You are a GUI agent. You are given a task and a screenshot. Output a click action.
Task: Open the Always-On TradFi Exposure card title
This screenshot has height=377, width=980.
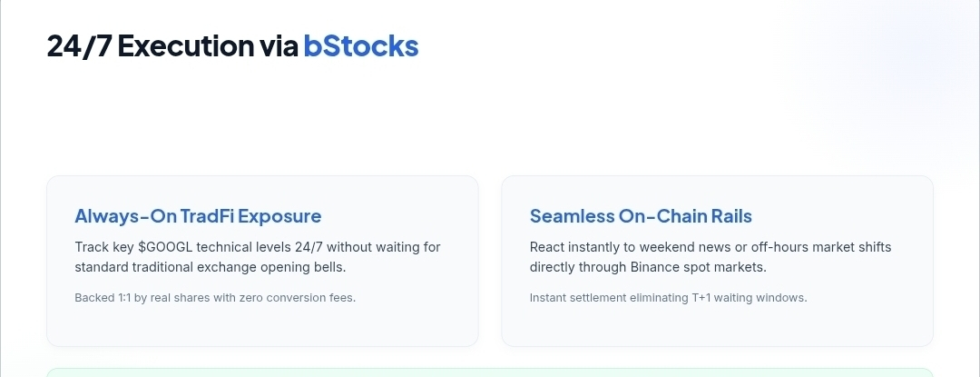coord(198,215)
